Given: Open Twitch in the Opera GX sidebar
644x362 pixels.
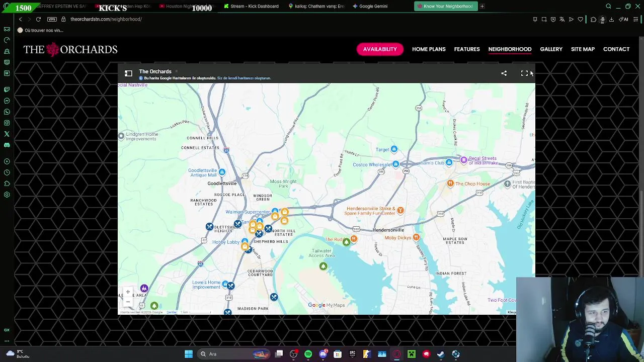Looking at the screenshot, I should click(x=7, y=89).
